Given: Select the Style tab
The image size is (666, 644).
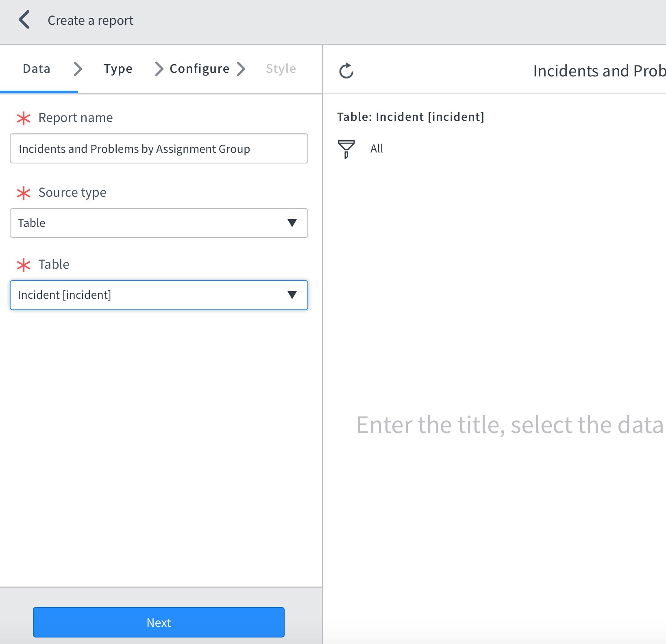Looking at the screenshot, I should 281,69.
